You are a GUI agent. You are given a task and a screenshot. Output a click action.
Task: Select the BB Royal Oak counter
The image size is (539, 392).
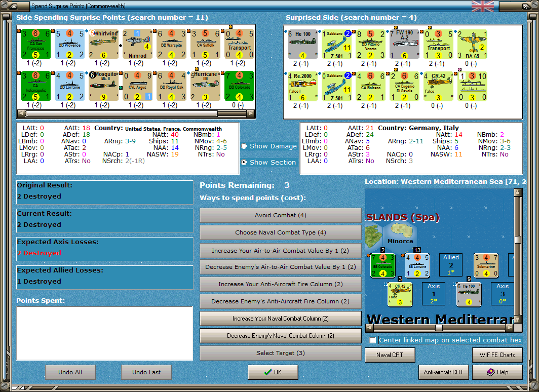click(172, 86)
